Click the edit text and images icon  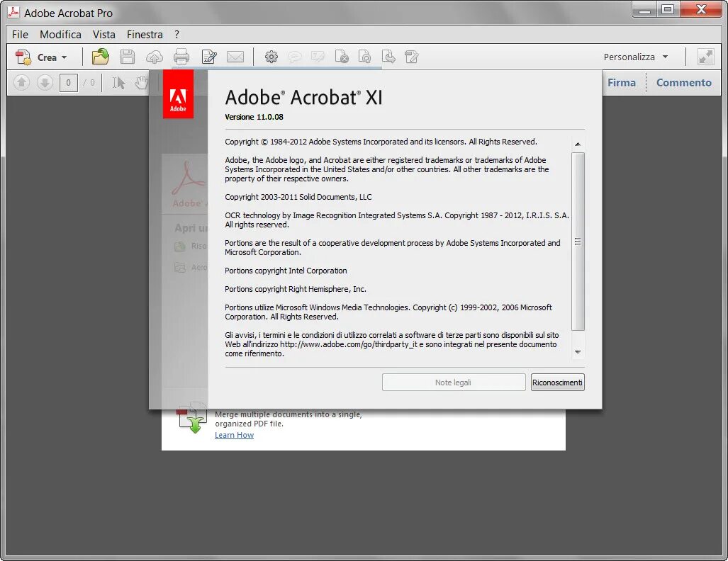209,57
